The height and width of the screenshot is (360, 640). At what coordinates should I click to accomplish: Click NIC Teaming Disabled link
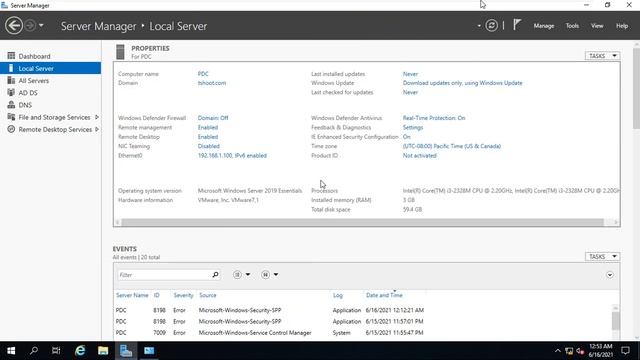tap(209, 146)
